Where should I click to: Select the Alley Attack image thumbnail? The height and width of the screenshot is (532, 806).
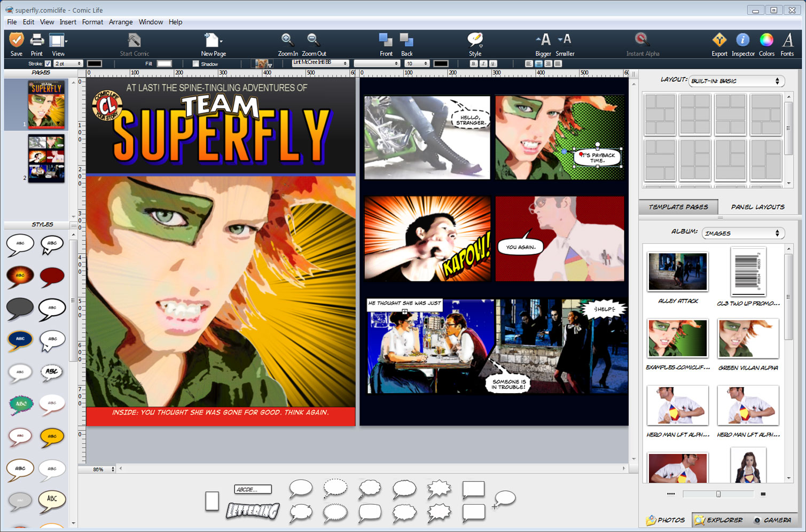[x=677, y=272]
